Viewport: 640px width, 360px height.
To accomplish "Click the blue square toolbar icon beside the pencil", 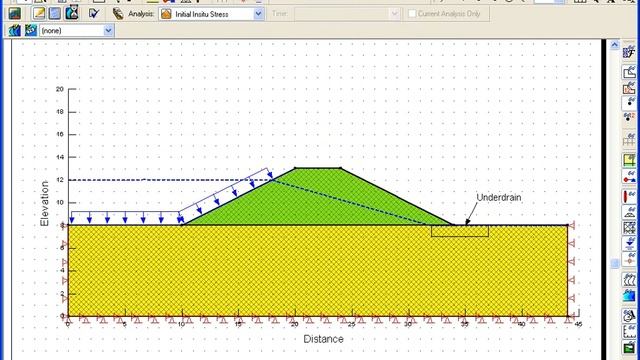I will click(55, 13).
